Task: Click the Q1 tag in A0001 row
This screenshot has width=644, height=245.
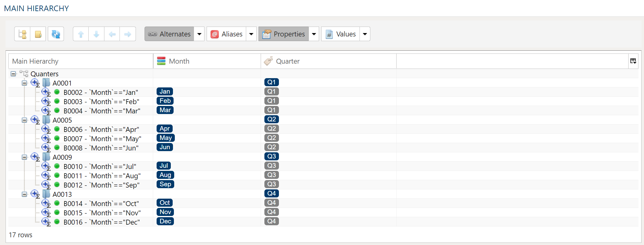Action: point(271,82)
